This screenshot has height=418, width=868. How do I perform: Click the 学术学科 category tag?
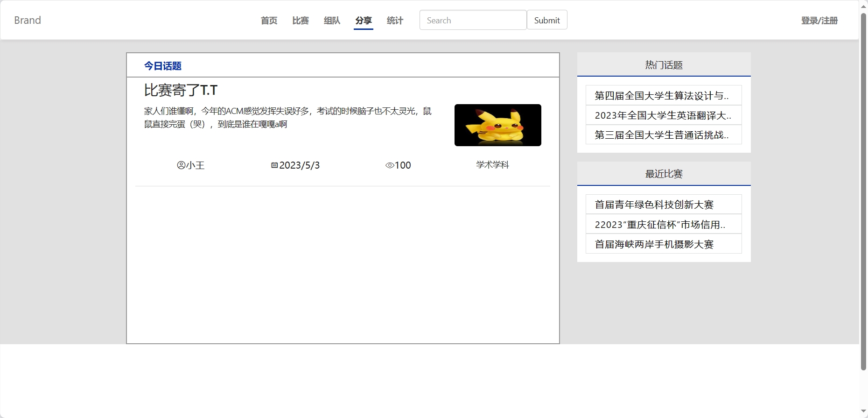pyautogui.click(x=492, y=165)
